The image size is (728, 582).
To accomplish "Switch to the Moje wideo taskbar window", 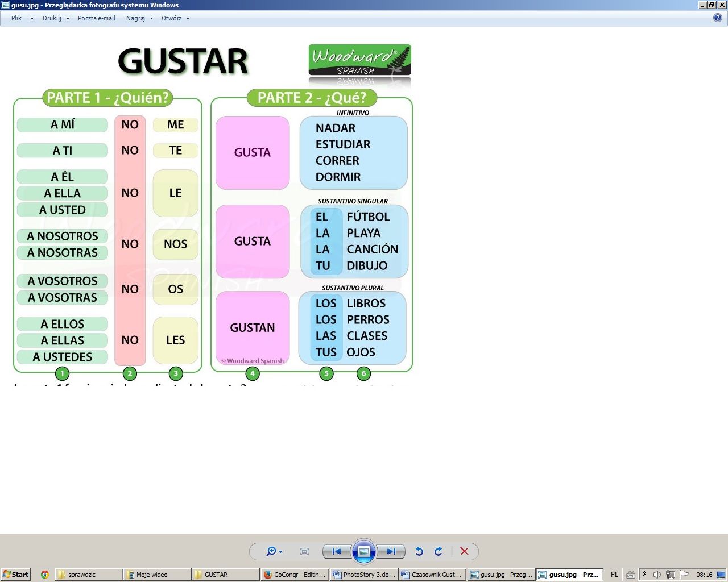I will [x=157, y=575].
